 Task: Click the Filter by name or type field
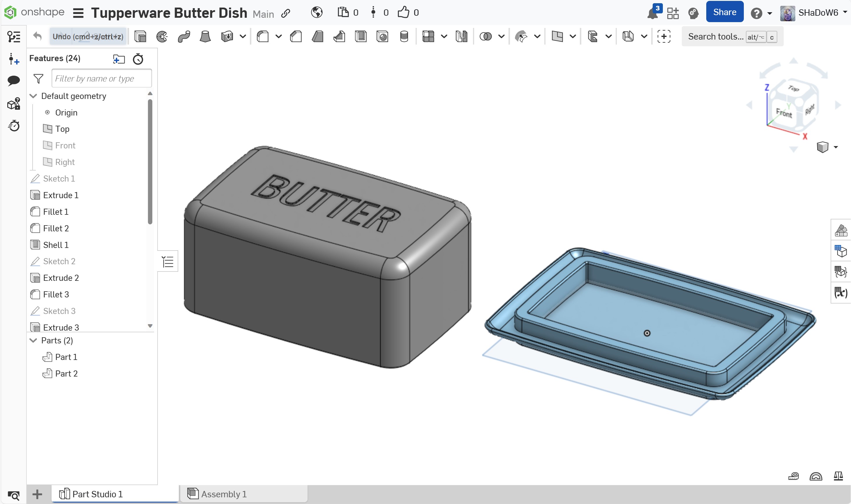101,79
